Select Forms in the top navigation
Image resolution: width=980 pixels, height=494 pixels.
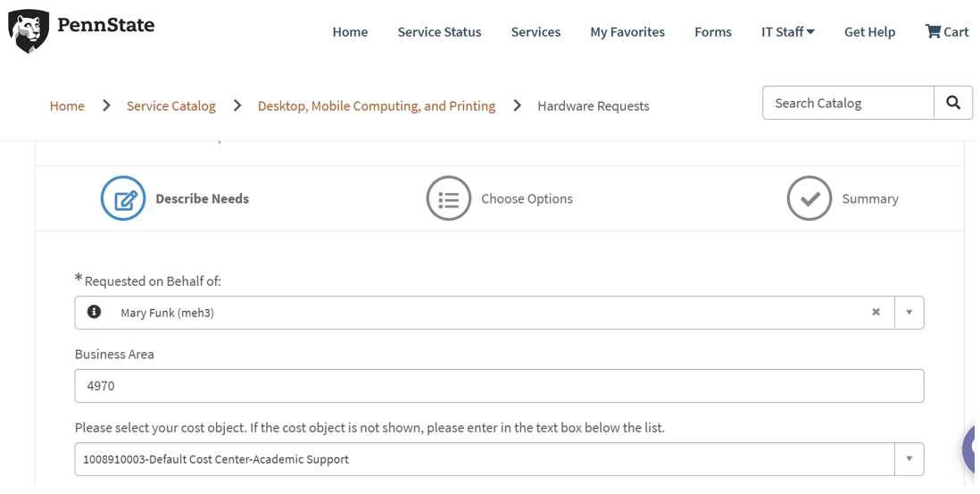tap(712, 31)
